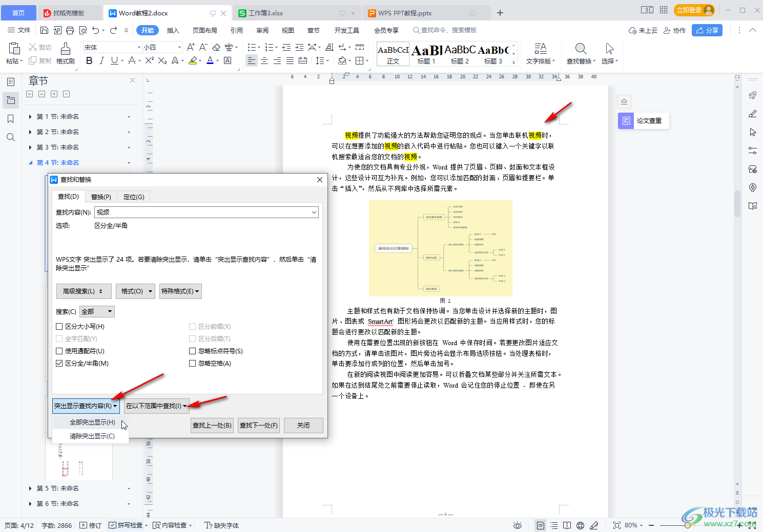763x532 pixels.
Task: Select Heading 1 style in gallery
Action: pos(426,54)
